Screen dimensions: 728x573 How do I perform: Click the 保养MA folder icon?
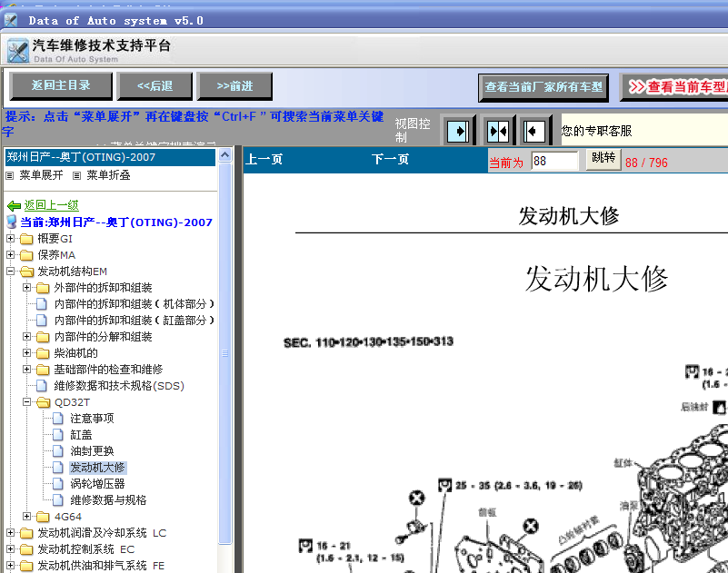(x=26, y=255)
